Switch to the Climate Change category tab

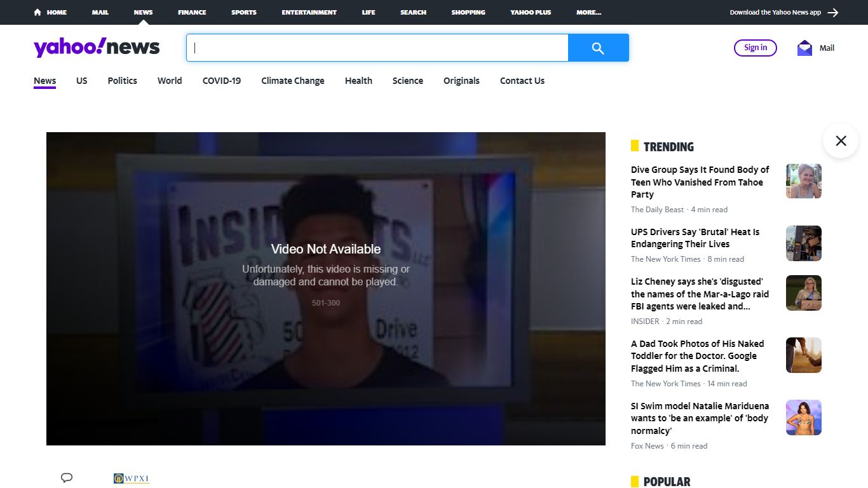(293, 81)
